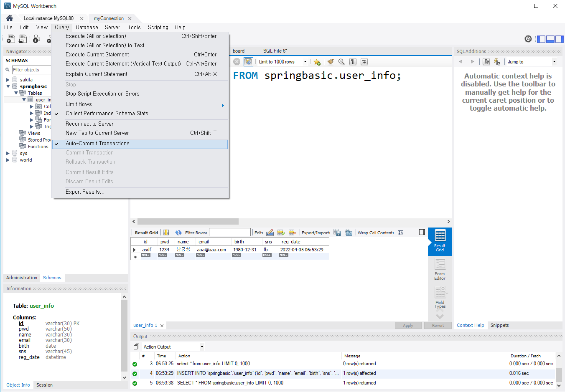Toggle wrap cell content icon
Screen dimensions: 565x392
(400, 233)
